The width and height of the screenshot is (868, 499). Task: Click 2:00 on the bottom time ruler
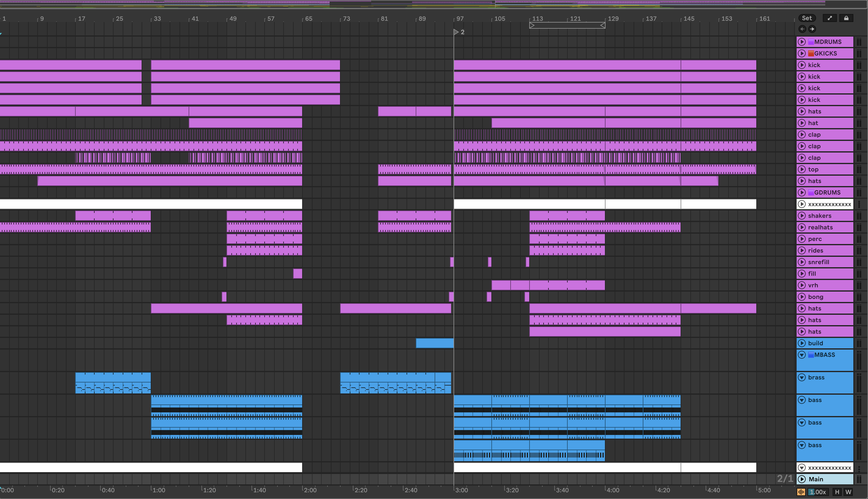(310, 490)
